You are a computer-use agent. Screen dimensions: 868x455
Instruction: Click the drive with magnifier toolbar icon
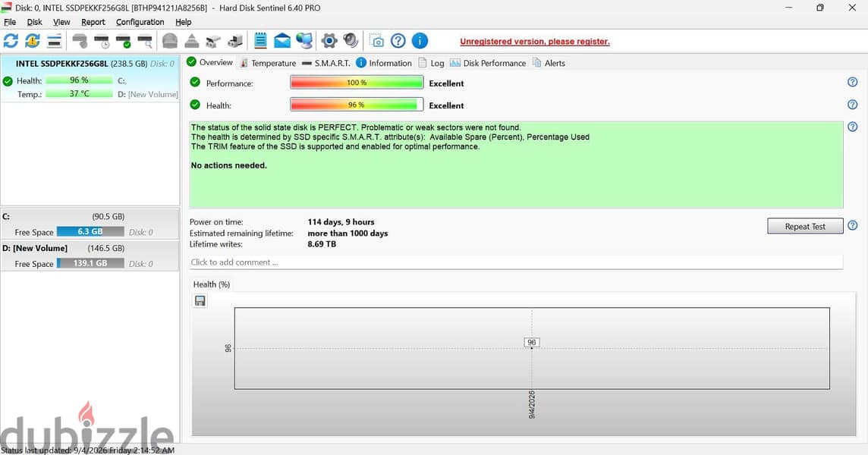(x=145, y=40)
